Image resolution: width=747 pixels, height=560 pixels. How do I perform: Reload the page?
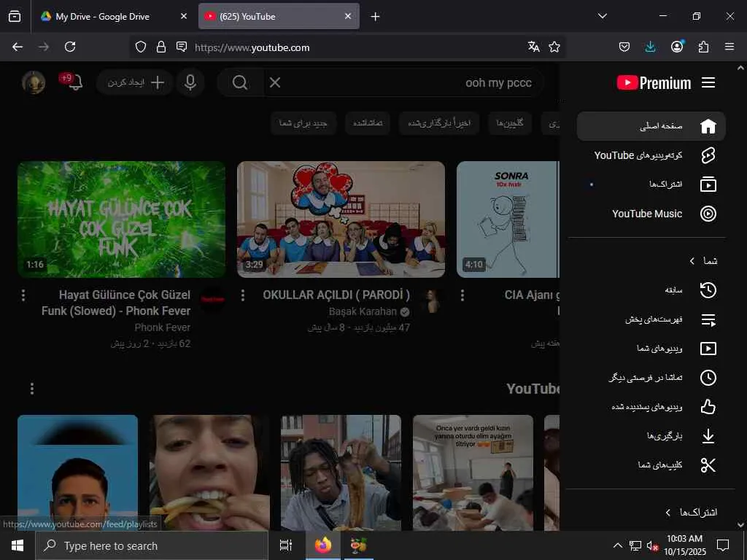point(70,47)
